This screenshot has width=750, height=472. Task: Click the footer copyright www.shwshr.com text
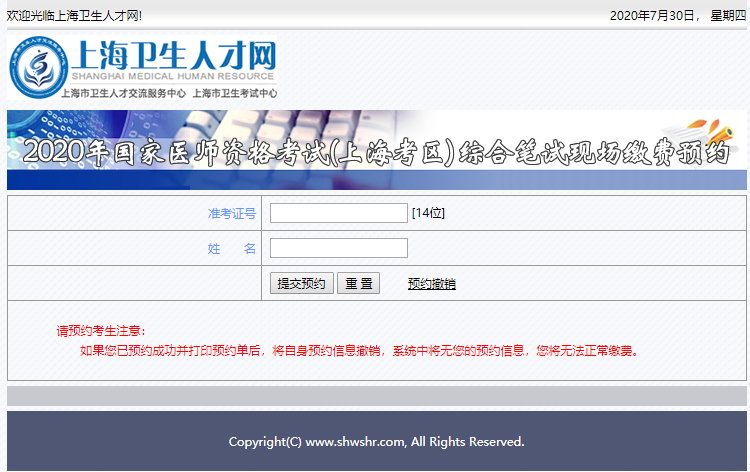(376, 441)
